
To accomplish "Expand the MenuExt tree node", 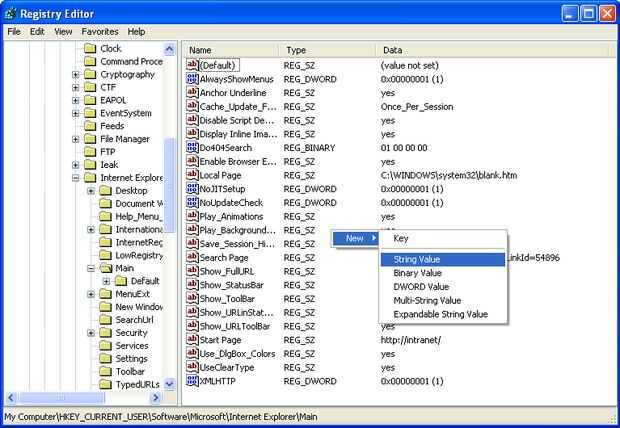I will pyautogui.click(x=91, y=294).
